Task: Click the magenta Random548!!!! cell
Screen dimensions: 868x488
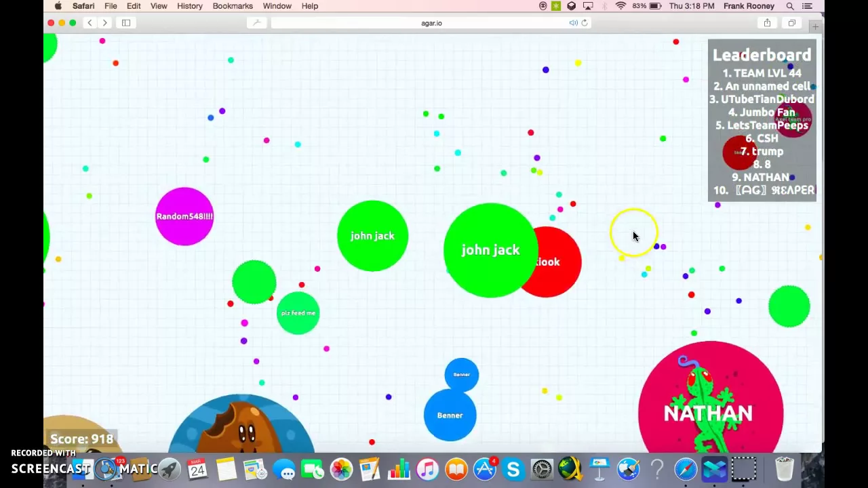Action: [x=184, y=216]
